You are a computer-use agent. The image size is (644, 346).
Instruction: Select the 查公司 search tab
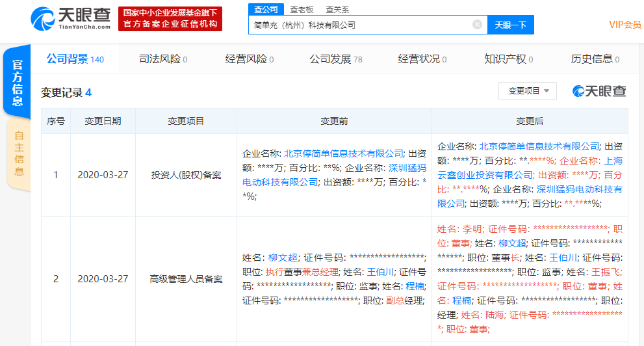pyautogui.click(x=266, y=10)
